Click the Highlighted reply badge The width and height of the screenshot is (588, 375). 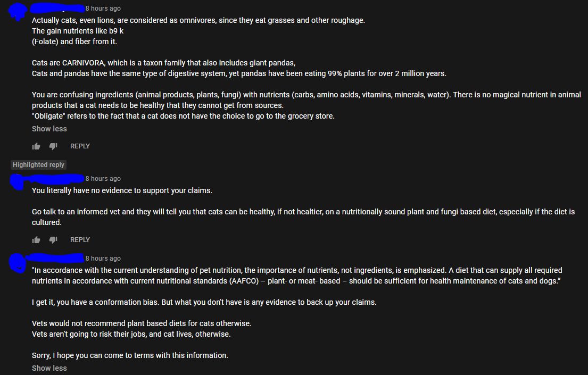pos(38,165)
